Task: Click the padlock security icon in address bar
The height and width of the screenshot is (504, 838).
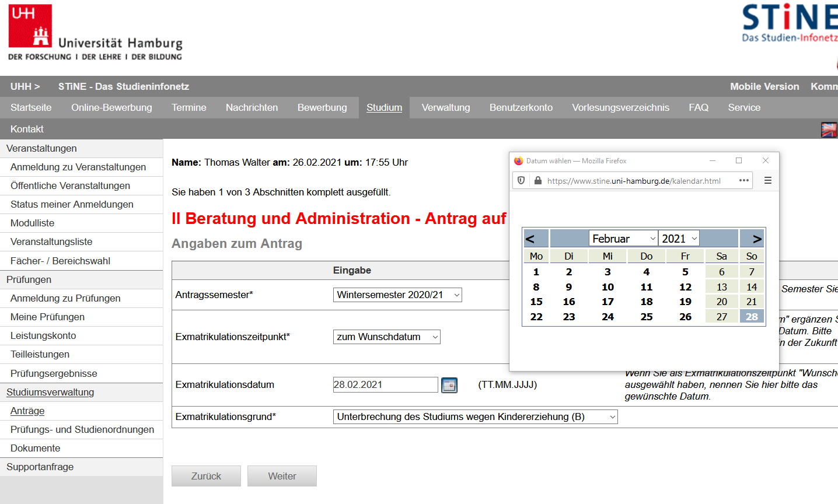Action: point(537,180)
